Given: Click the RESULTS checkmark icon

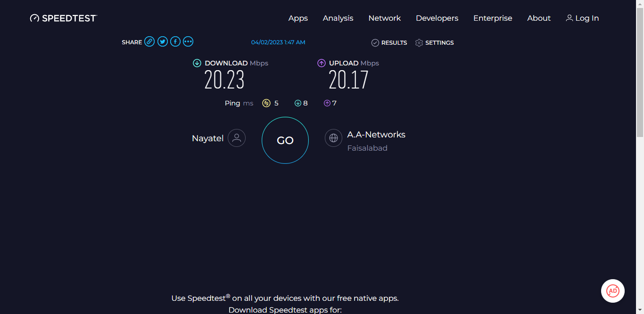Looking at the screenshot, I should (x=375, y=43).
